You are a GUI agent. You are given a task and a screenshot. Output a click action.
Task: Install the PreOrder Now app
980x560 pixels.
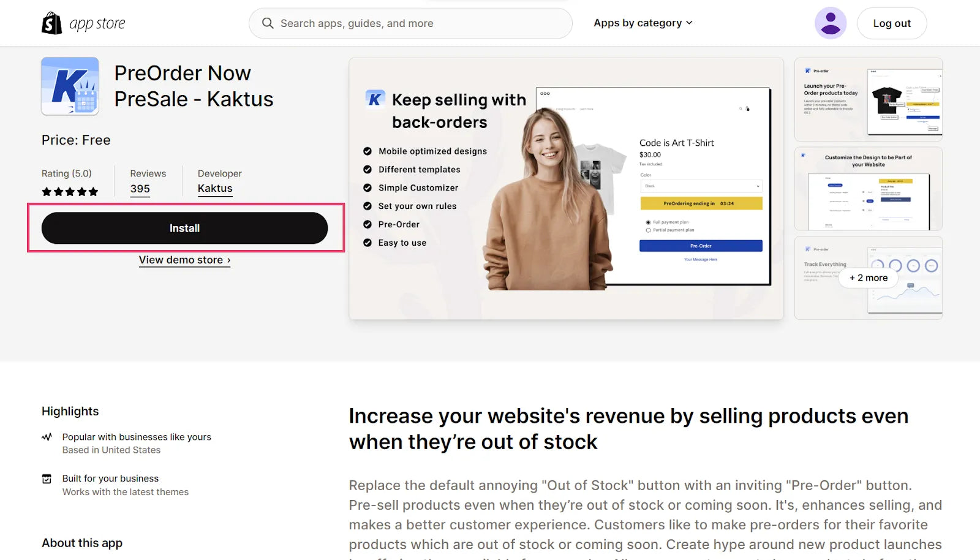(x=184, y=228)
